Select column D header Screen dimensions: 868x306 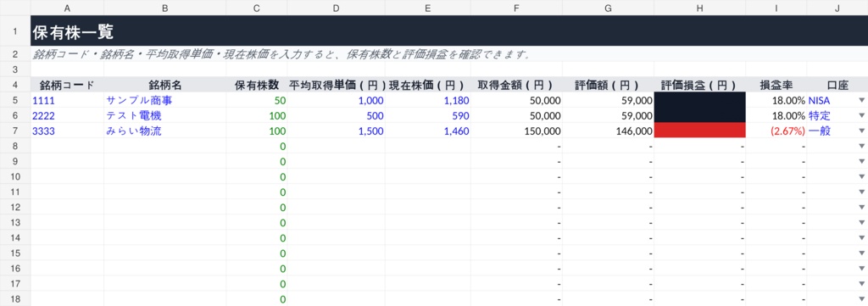click(x=336, y=8)
